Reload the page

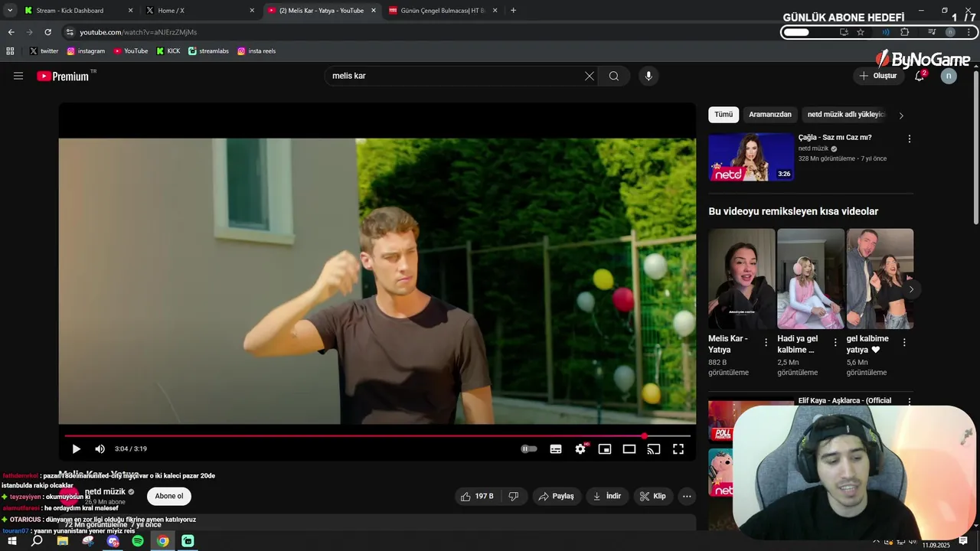[47, 32]
